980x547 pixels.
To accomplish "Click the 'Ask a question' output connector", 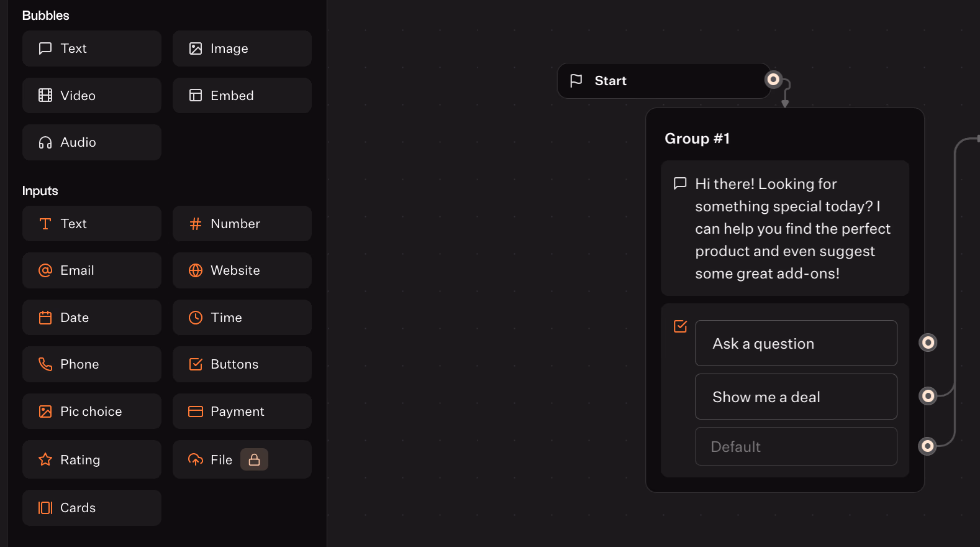I will click(x=928, y=342).
